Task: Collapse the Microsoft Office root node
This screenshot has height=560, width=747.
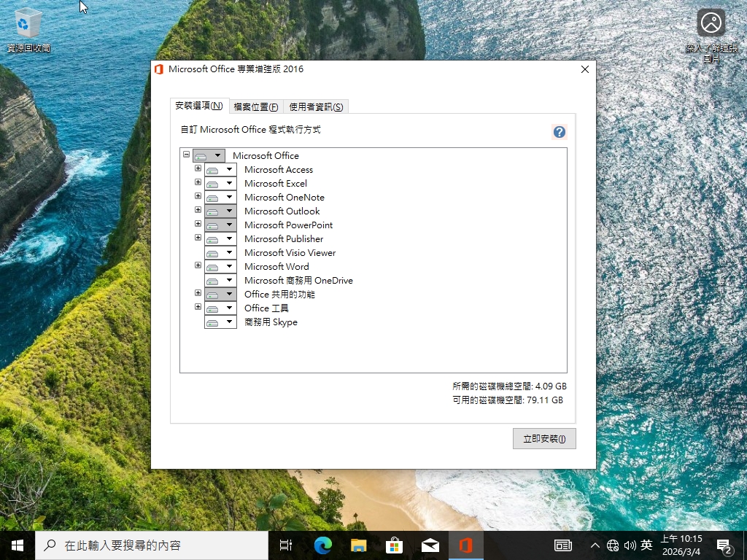Action: [186, 155]
